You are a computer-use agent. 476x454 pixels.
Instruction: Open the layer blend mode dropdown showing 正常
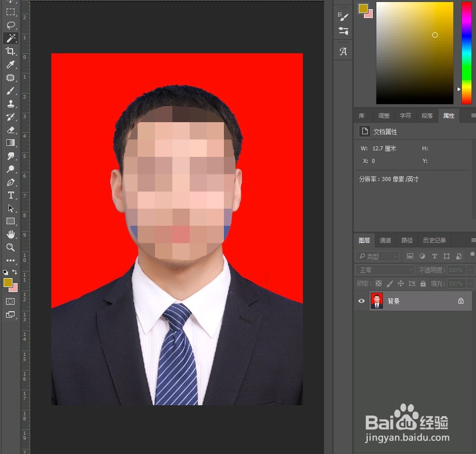coord(384,269)
